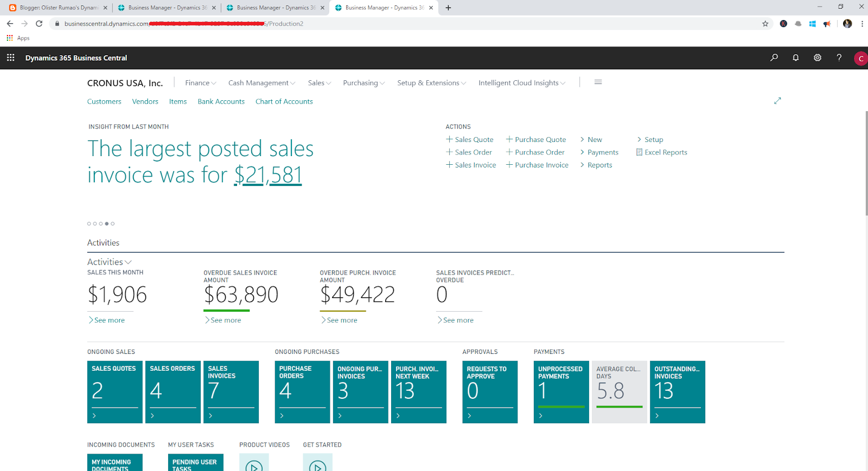Select the fifth headline carousel dot

[113, 223]
